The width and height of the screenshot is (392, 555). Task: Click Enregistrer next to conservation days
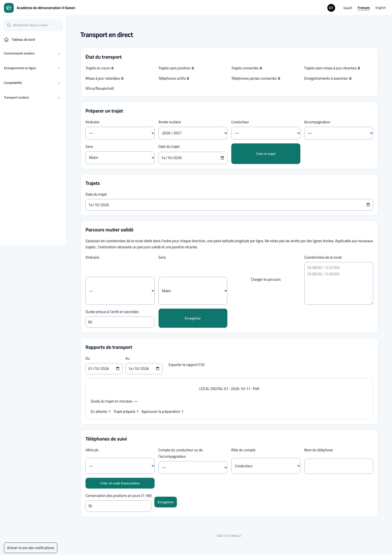coord(166,502)
